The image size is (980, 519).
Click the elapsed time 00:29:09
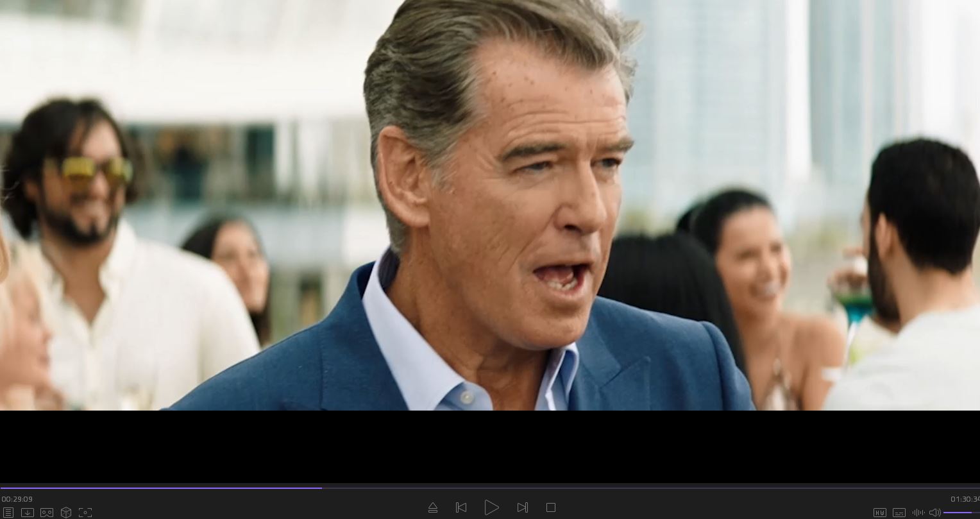[x=17, y=499]
